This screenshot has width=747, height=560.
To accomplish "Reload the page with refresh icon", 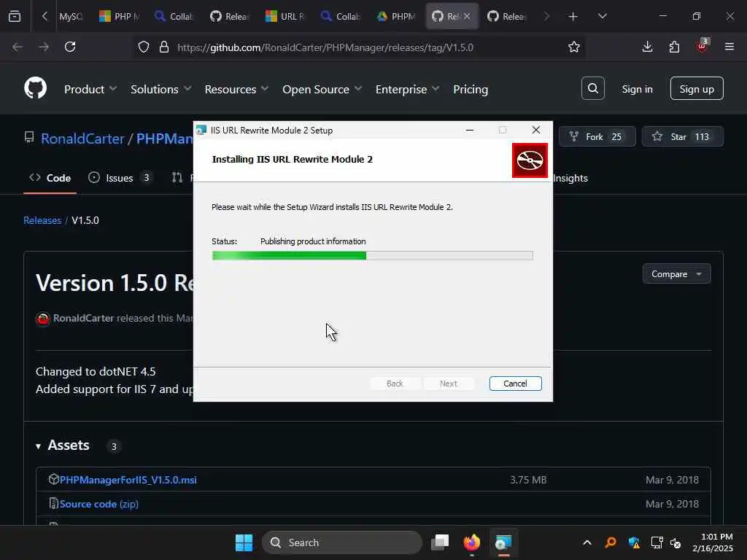I will pos(70,47).
